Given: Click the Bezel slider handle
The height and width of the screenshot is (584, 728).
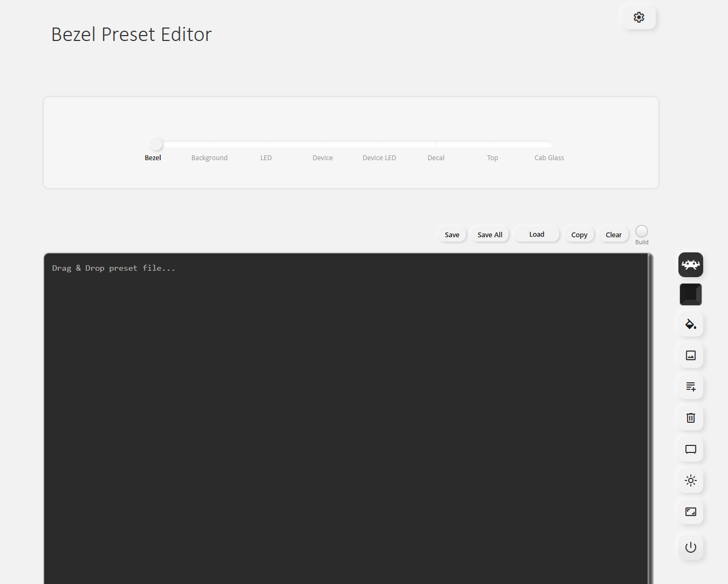Looking at the screenshot, I should point(156,144).
